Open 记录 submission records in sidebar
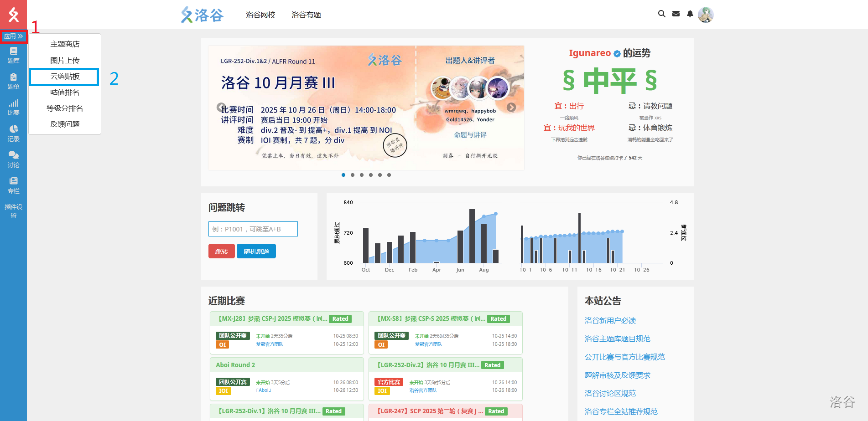868x421 pixels. pyautogui.click(x=13, y=133)
